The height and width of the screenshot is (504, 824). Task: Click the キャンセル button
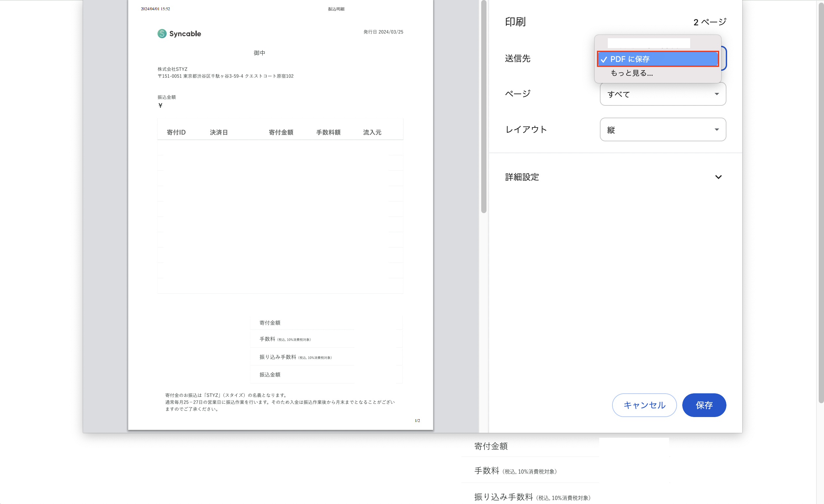644,405
